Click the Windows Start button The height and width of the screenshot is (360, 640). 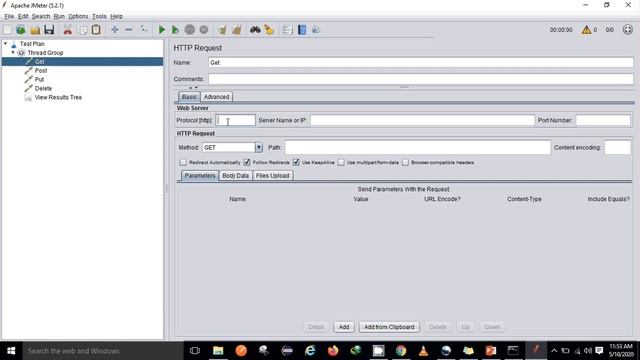11,351
